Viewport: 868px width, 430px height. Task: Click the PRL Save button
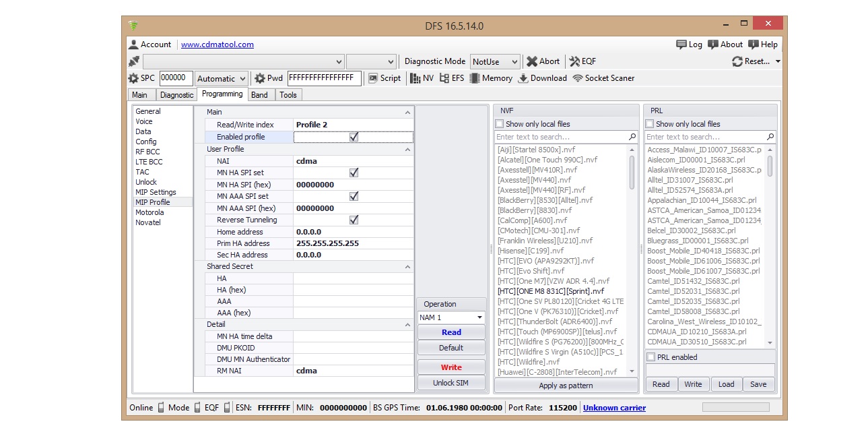pyautogui.click(x=758, y=384)
